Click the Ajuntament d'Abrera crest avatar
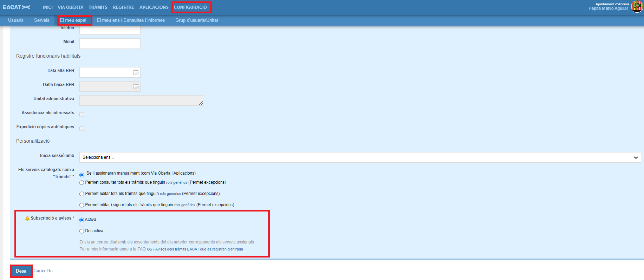The image size is (644, 280). pyautogui.click(x=637, y=6)
